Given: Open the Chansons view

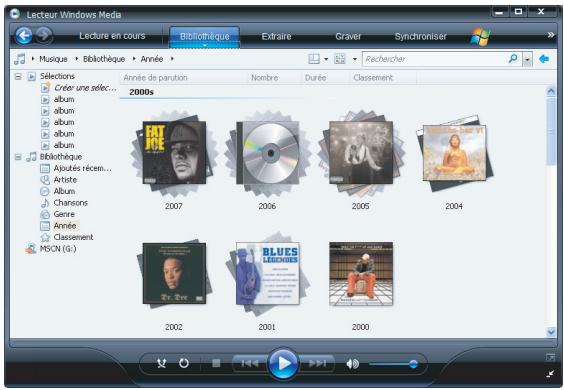Looking at the screenshot, I should (x=70, y=203).
